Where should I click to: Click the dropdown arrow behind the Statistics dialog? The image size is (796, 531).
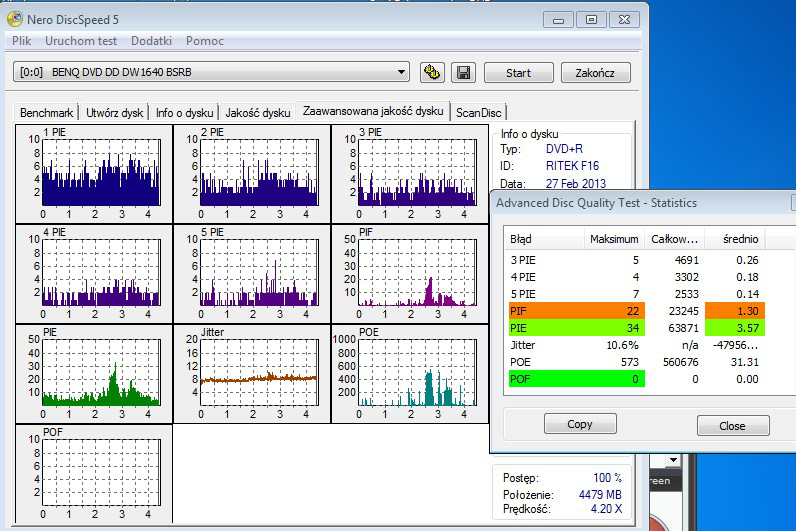[x=673, y=460]
